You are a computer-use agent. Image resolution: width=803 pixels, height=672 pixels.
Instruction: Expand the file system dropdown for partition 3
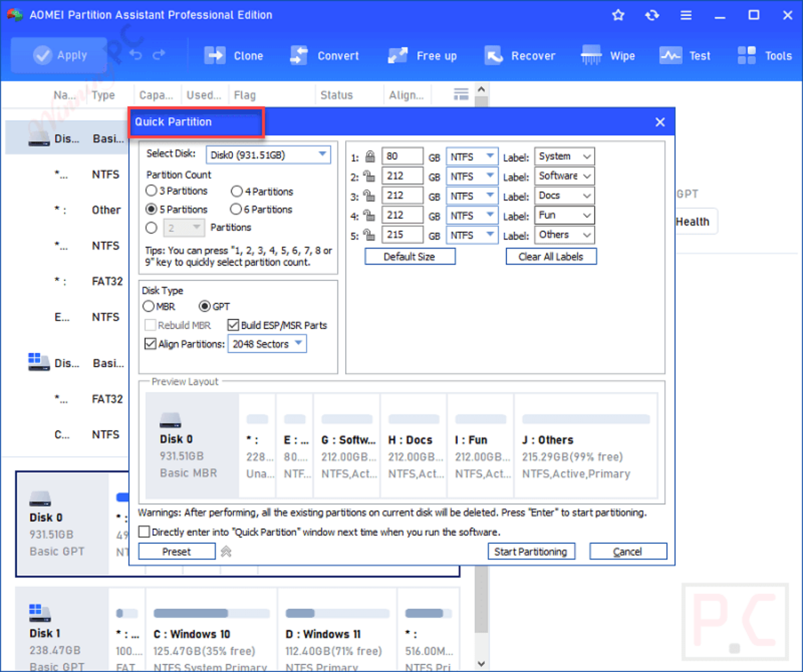click(x=490, y=195)
